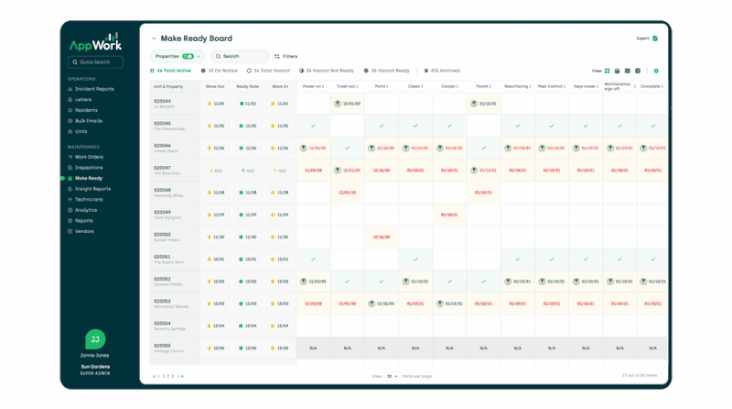Open the Carpet column menu

pyautogui.click(x=457, y=86)
